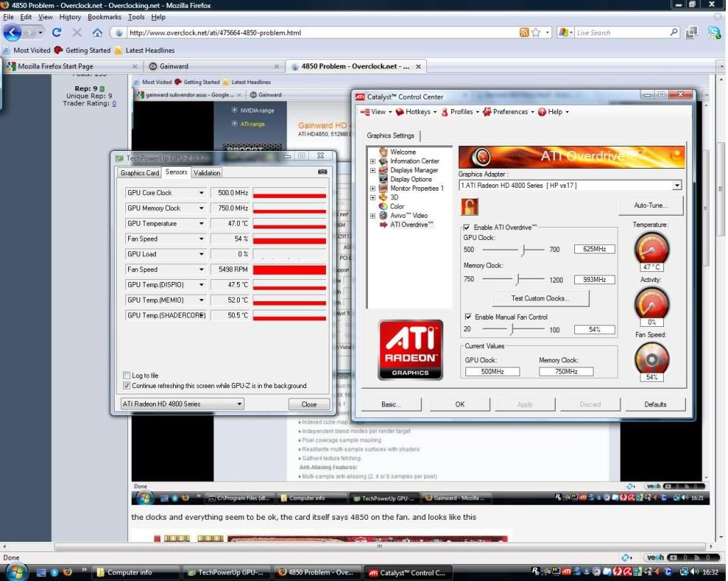The width and height of the screenshot is (728, 581).
Task: Toggle Enable ATI Overdrive checkbox
Action: tap(467, 227)
